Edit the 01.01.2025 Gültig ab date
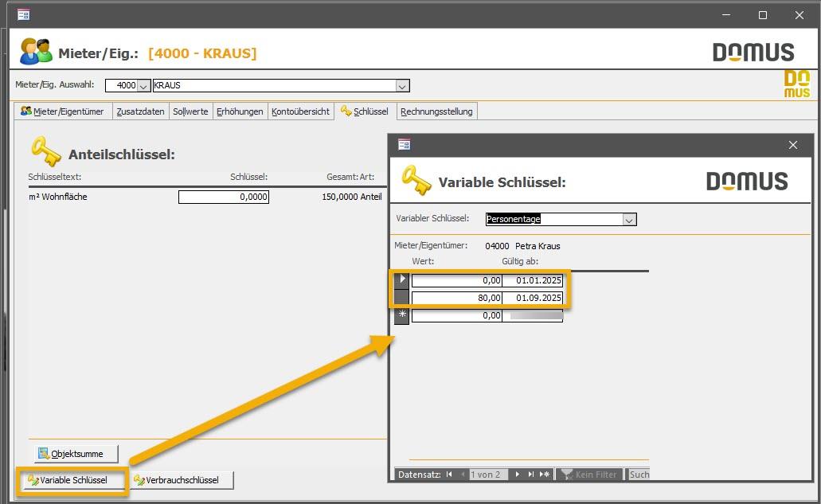The width and height of the screenshot is (821, 504). click(533, 280)
